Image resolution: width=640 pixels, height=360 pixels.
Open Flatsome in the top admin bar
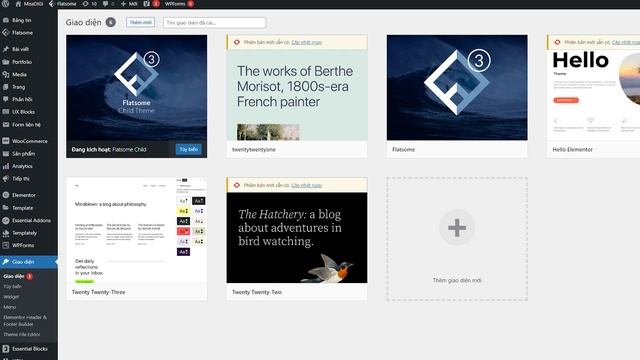click(x=62, y=4)
